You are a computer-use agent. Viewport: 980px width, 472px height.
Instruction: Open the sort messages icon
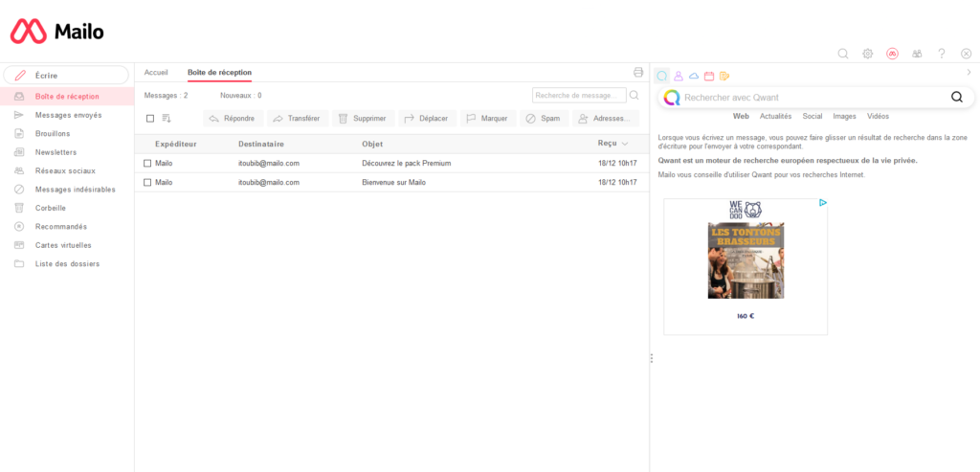point(167,118)
